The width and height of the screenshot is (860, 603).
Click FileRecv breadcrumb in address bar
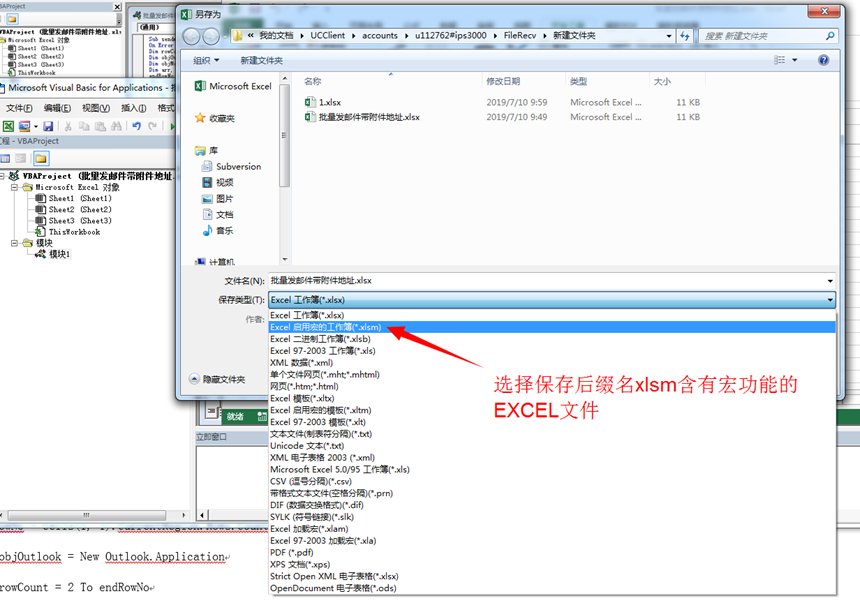point(519,36)
